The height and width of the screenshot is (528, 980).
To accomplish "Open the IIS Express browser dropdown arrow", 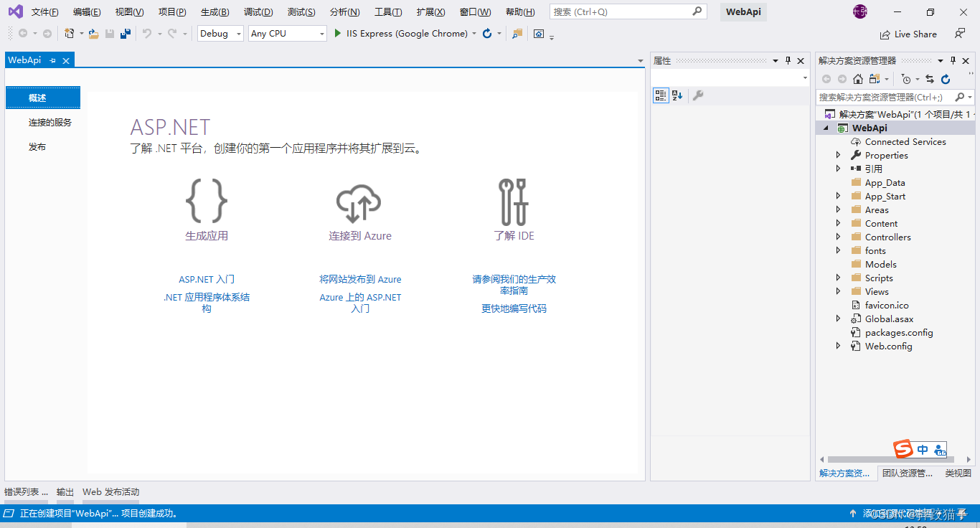I will click(474, 34).
